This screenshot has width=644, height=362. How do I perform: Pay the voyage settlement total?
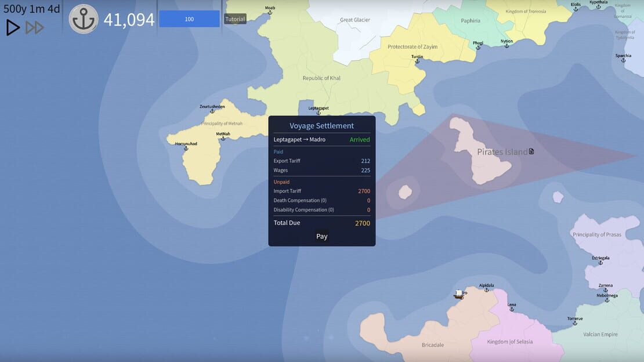point(321,236)
